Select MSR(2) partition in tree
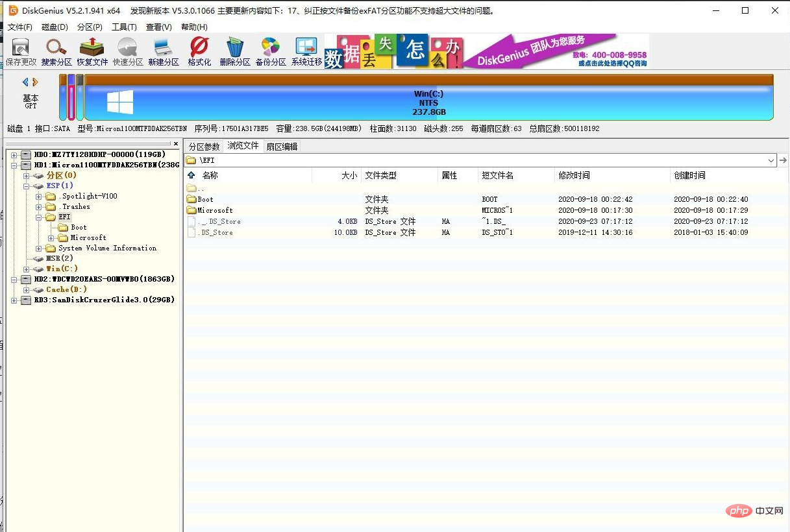 pyautogui.click(x=60, y=258)
